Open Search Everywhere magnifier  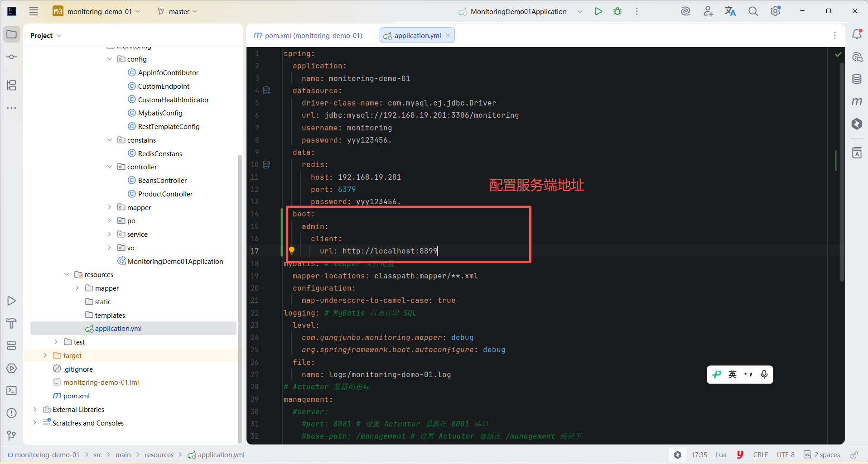click(x=753, y=11)
